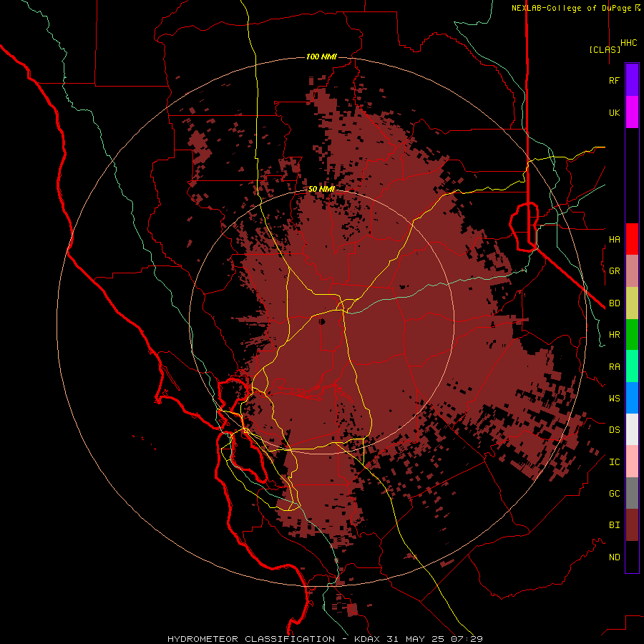Image resolution: width=644 pixels, height=644 pixels.
Task: Click the BI legend label
Action: pos(615,525)
